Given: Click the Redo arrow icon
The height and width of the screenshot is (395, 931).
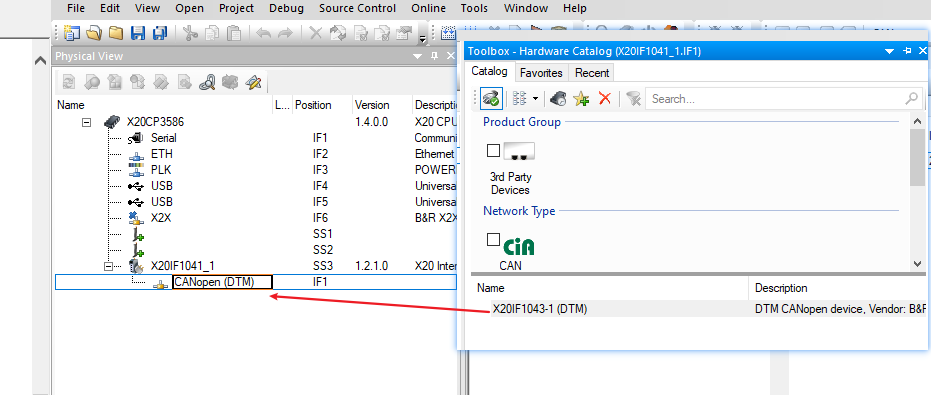Looking at the screenshot, I should tap(286, 33).
